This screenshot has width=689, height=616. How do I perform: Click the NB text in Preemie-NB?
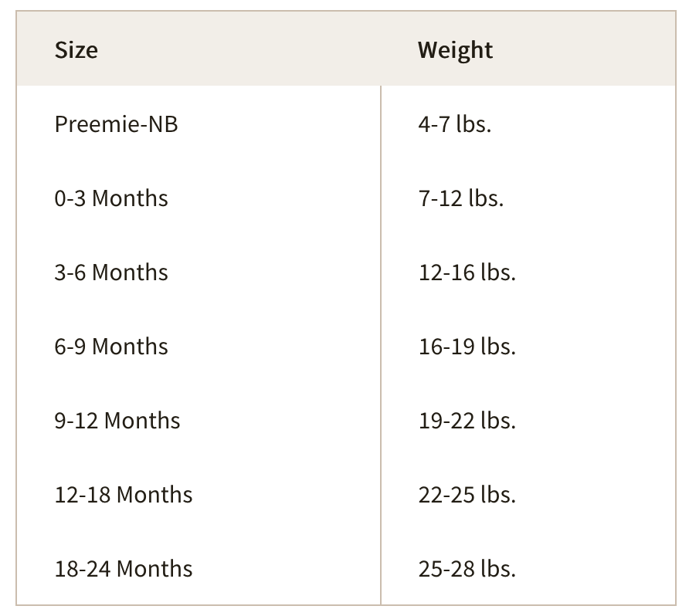click(163, 124)
